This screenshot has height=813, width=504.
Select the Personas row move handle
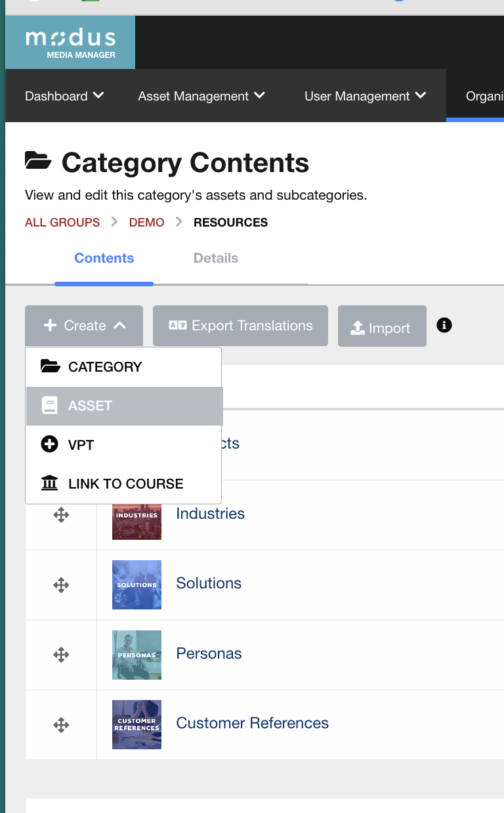(x=61, y=654)
